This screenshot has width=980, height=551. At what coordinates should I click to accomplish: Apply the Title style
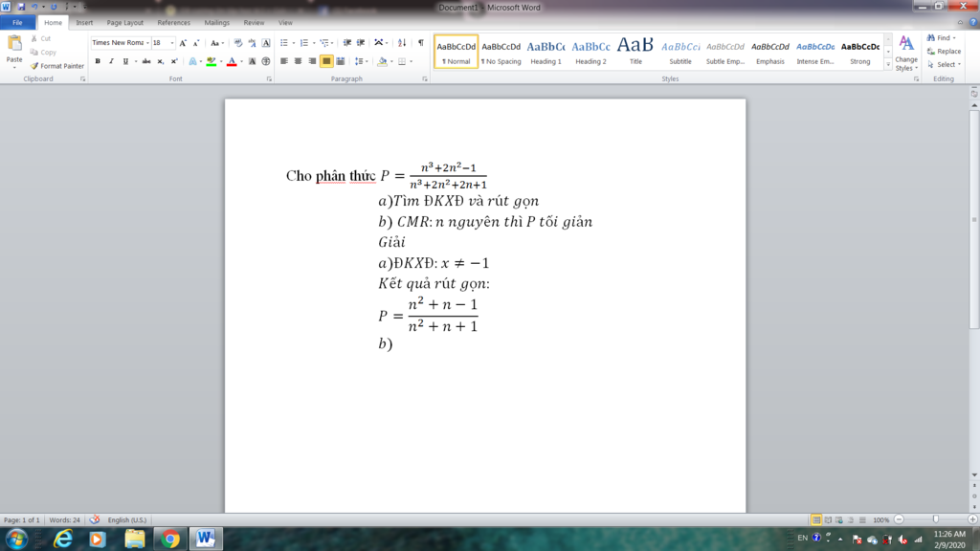635,52
